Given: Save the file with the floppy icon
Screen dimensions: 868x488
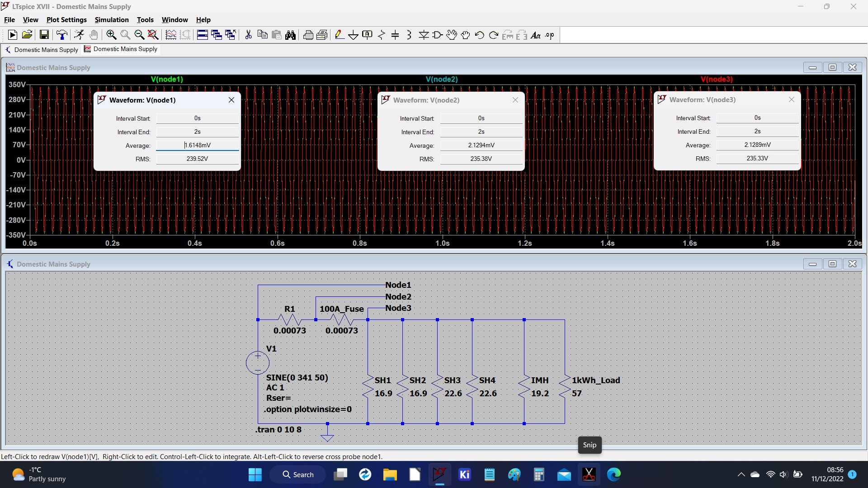Looking at the screenshot, I should 44,35.
